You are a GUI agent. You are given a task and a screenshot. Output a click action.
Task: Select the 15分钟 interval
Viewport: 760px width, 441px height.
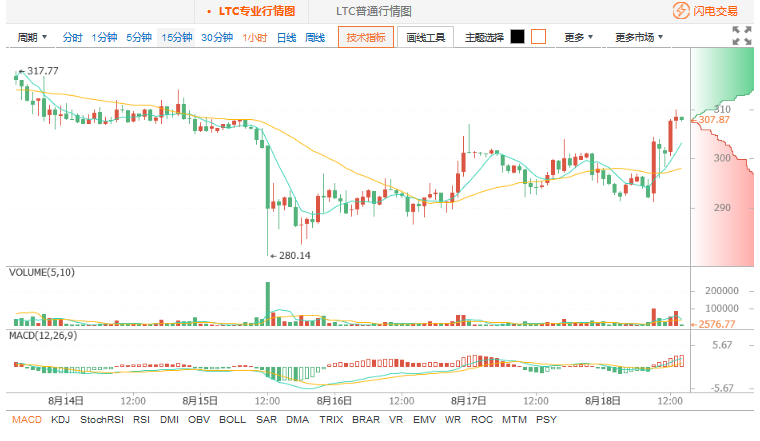tap(176, 38)
